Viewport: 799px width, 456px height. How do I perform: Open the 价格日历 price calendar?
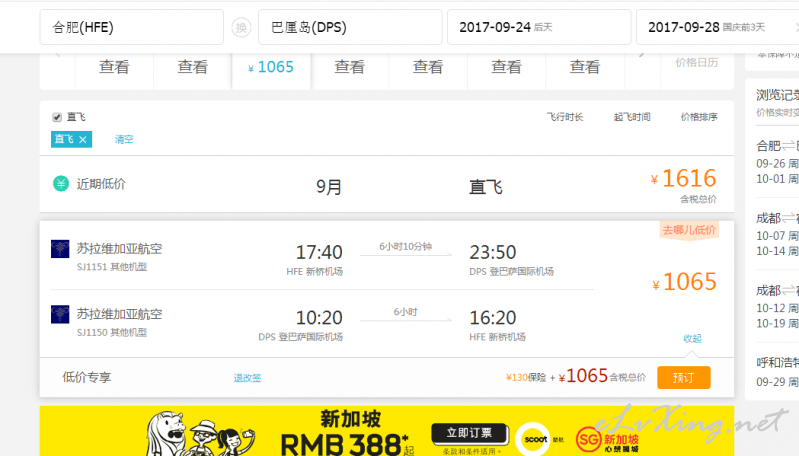point(697,63)
